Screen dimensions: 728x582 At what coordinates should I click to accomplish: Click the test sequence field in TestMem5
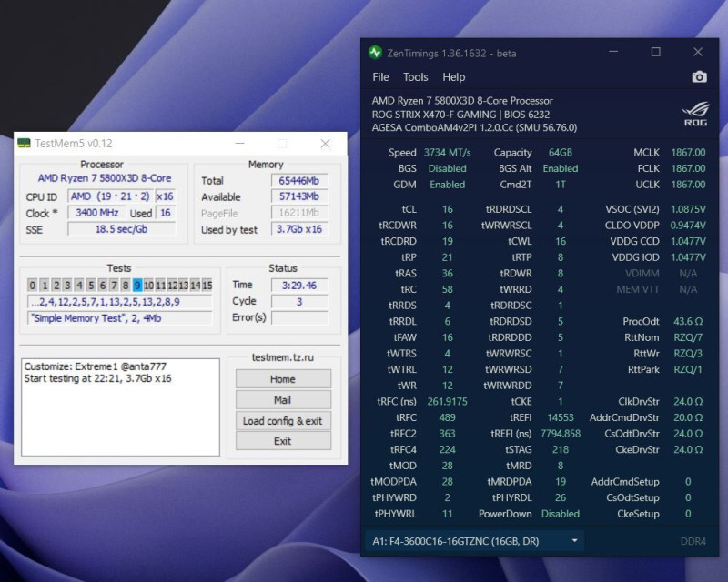coord(120,302)
